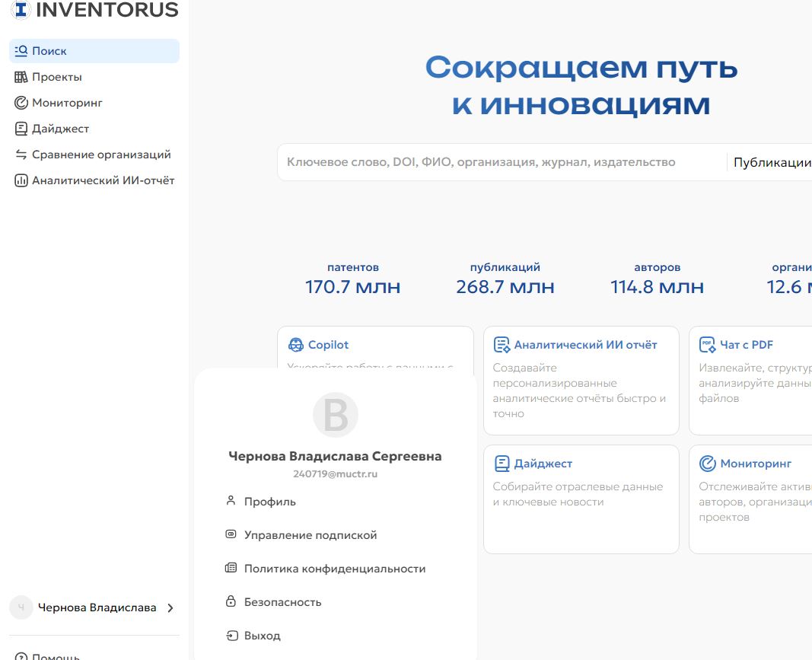Open Политика конфиденциальности link

click(334, 569)
